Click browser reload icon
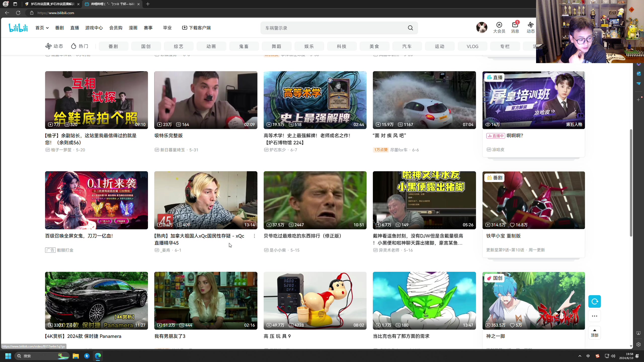This screenshot has height=362, width=644. 18,13
